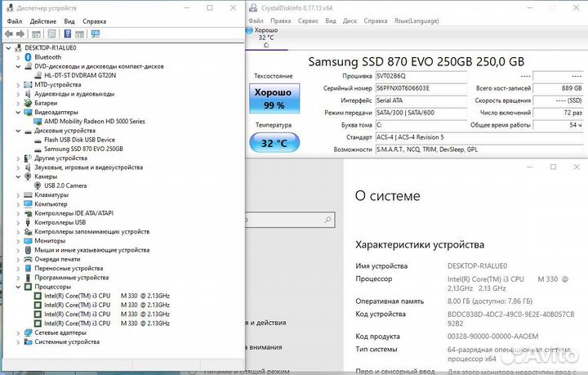
Task: Click the Оперативная память 8,00 ГБ value
Action: [490, 301]
